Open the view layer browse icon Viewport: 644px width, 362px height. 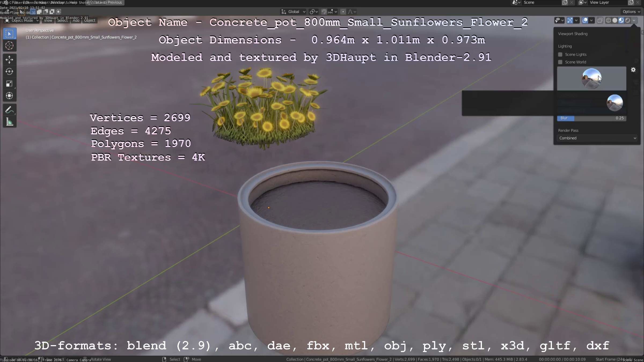point(582,2)
